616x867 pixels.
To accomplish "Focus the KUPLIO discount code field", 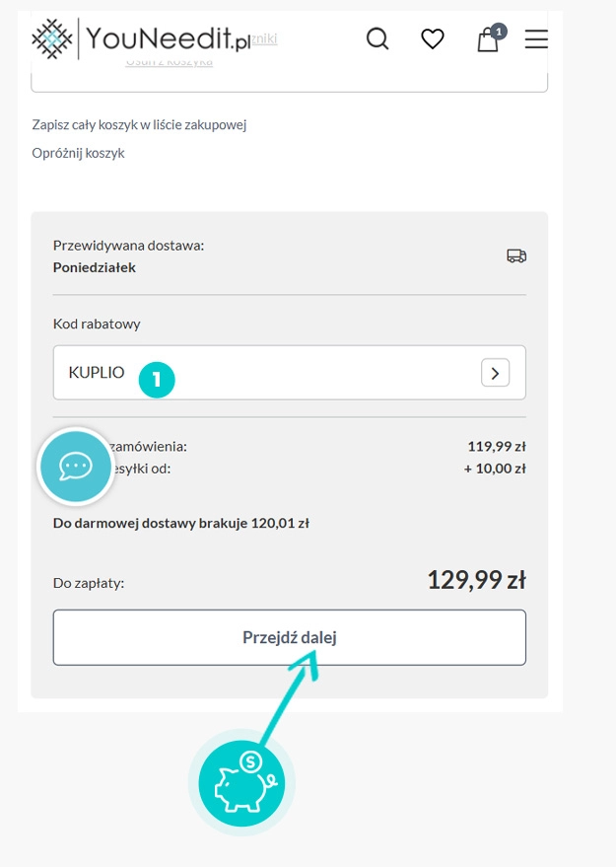I will click(x=296, y=373).
